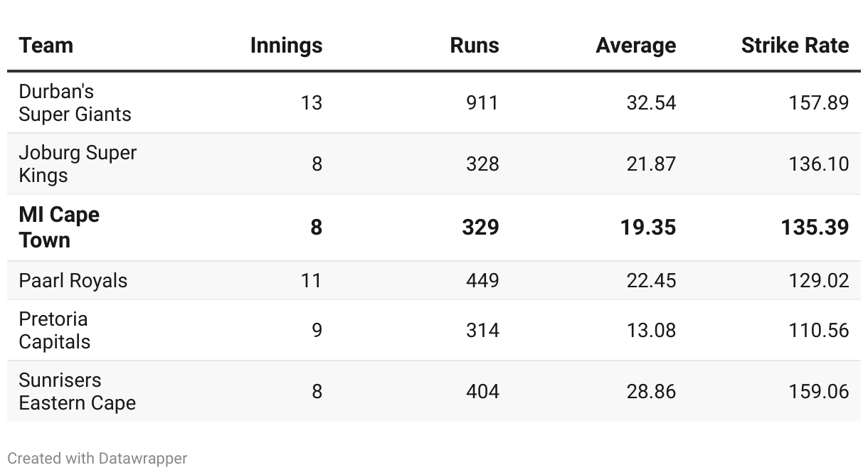This screenshot has width=868, height=475.
Task: Open the Created with Datawrapper link
Action: point(97,459)
